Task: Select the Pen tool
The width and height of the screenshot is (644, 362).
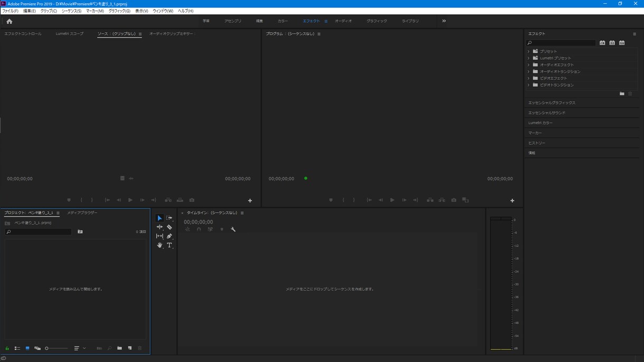Action: 169,236
